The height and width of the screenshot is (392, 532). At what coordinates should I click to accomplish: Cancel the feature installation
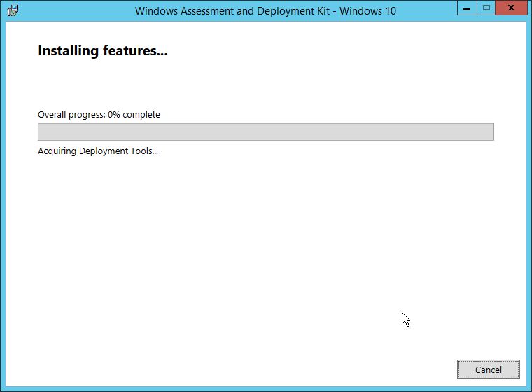click(488, 370)
